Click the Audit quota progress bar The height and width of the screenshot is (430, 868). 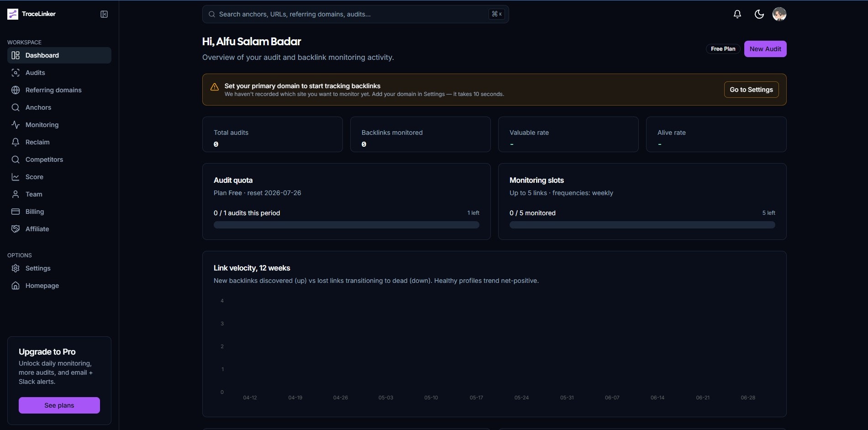click(x=347, y=225)
